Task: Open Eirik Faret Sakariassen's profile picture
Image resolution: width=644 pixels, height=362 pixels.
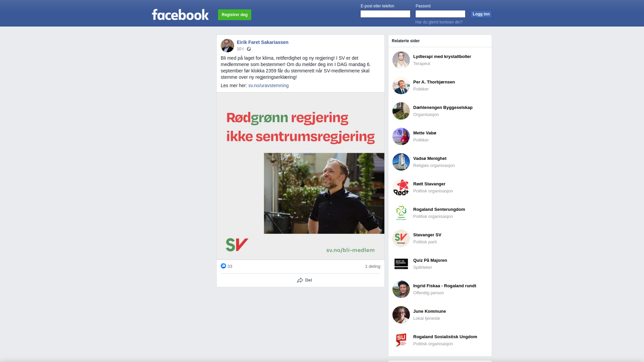Action: (x=227, y=46)
